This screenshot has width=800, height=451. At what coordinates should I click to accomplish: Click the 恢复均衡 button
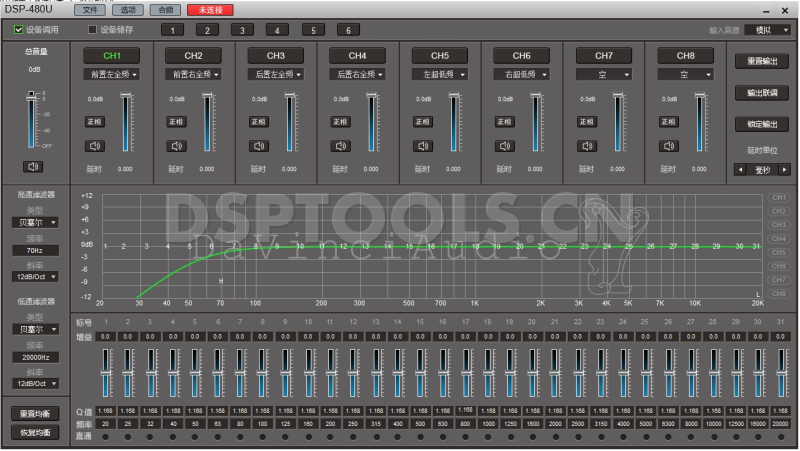(x=35, y=433)
